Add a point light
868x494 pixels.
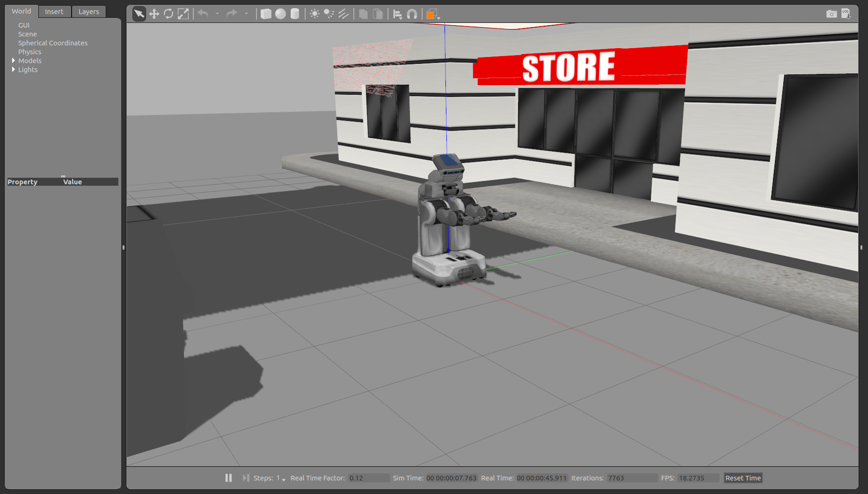(x=314, y=14)
